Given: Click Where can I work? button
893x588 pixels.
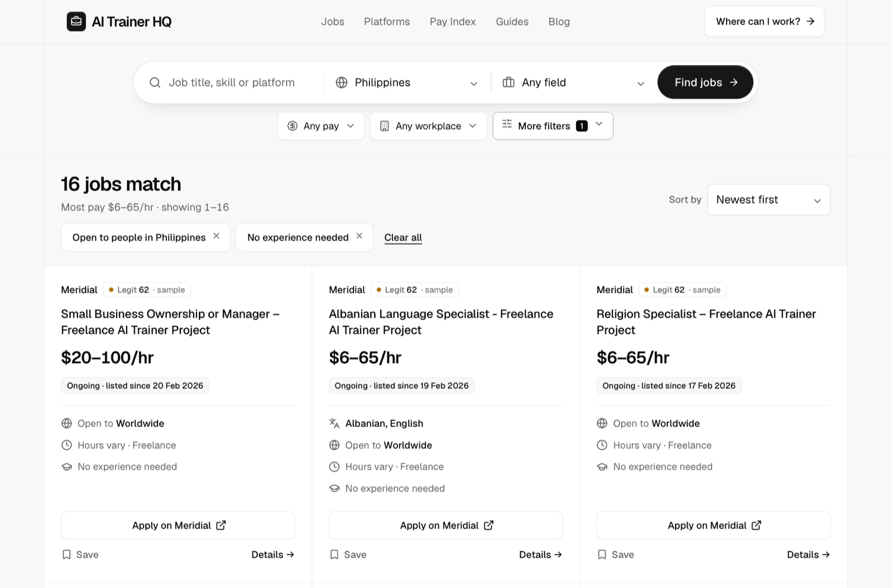Looking at the screenshot, I should pos(765,21).
